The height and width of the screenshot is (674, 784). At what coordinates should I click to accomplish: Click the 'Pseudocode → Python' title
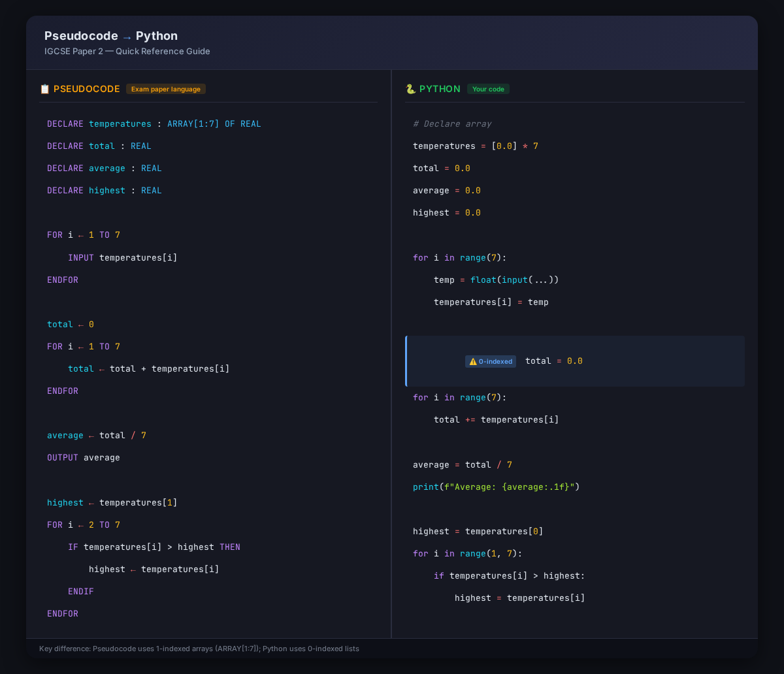pos(111,36)
